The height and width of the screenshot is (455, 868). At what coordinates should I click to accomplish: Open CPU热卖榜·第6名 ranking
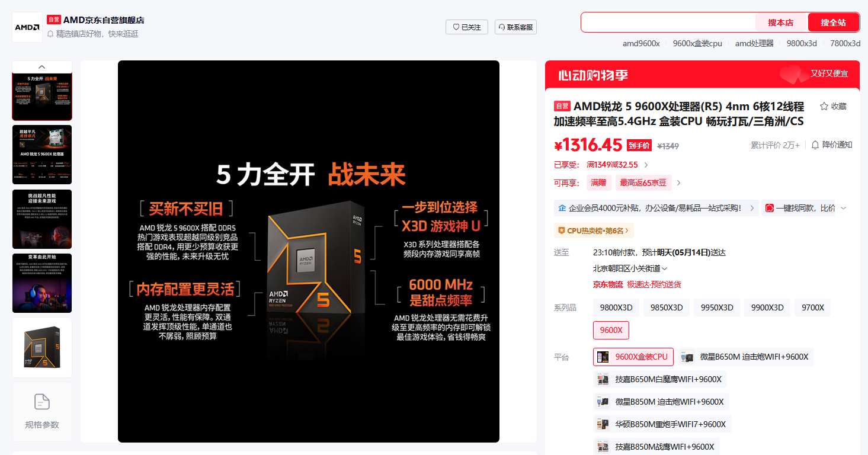point(594,230)
